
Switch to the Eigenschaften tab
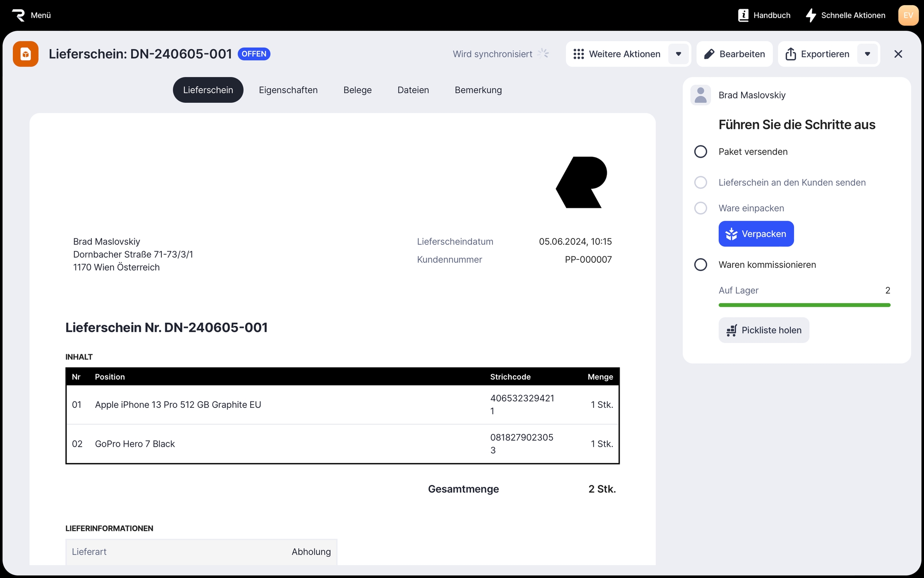click(x=288, y=90)
